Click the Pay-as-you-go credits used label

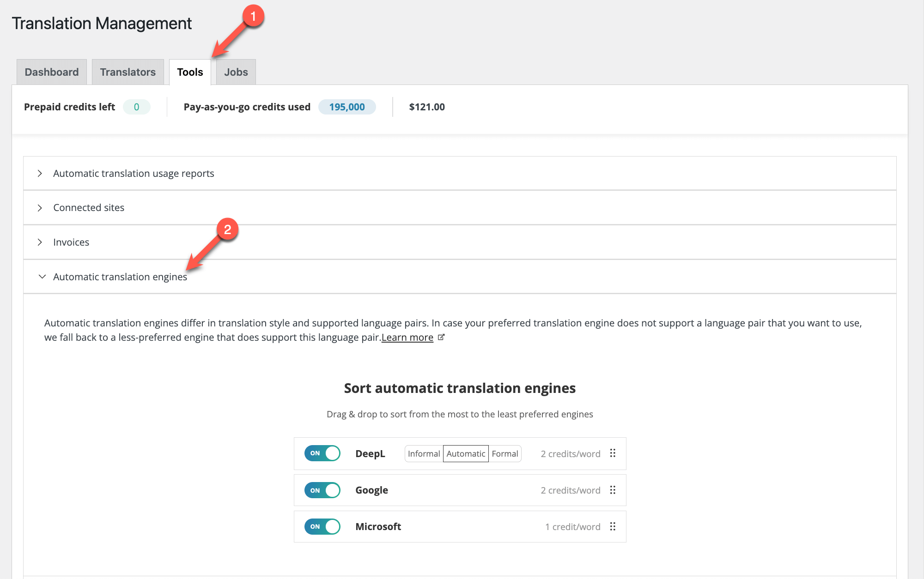[x=247, y=107]
